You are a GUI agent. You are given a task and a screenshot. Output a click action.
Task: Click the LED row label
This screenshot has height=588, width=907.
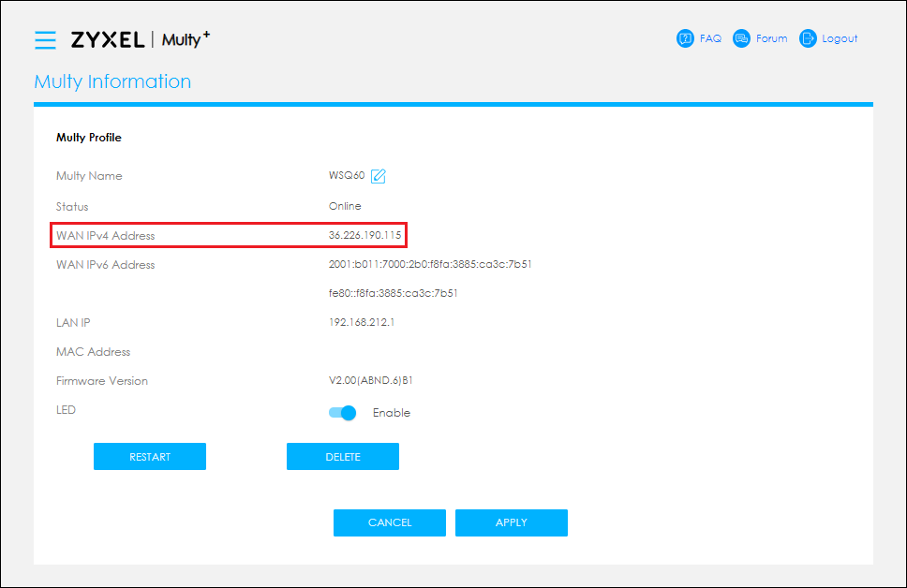pyautogui.click(x=66, y=410)
